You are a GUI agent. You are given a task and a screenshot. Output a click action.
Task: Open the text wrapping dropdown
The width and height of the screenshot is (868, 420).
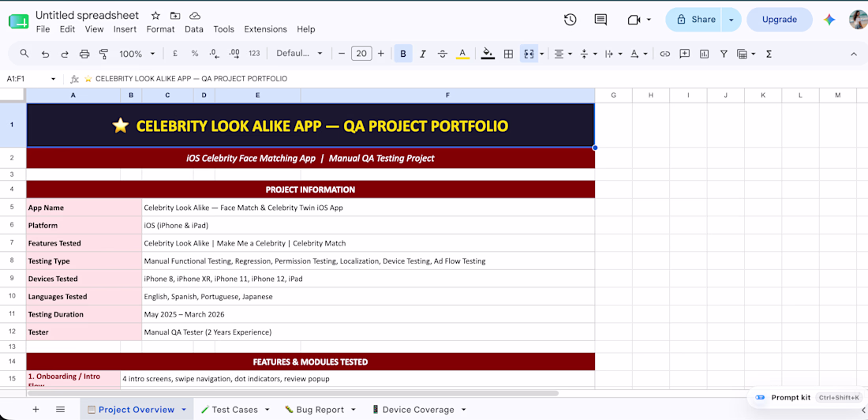tap(613, 54)
